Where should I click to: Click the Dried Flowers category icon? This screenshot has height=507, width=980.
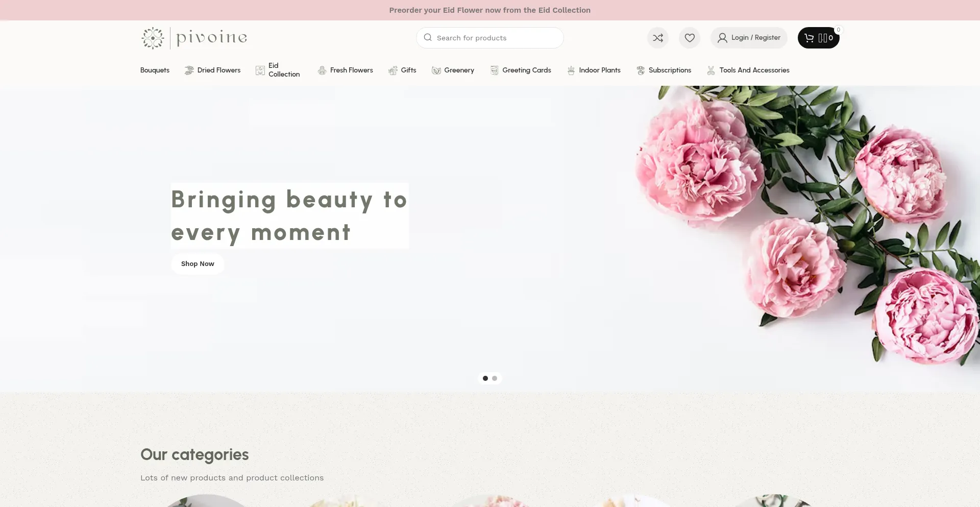click(x=189, y=70)
